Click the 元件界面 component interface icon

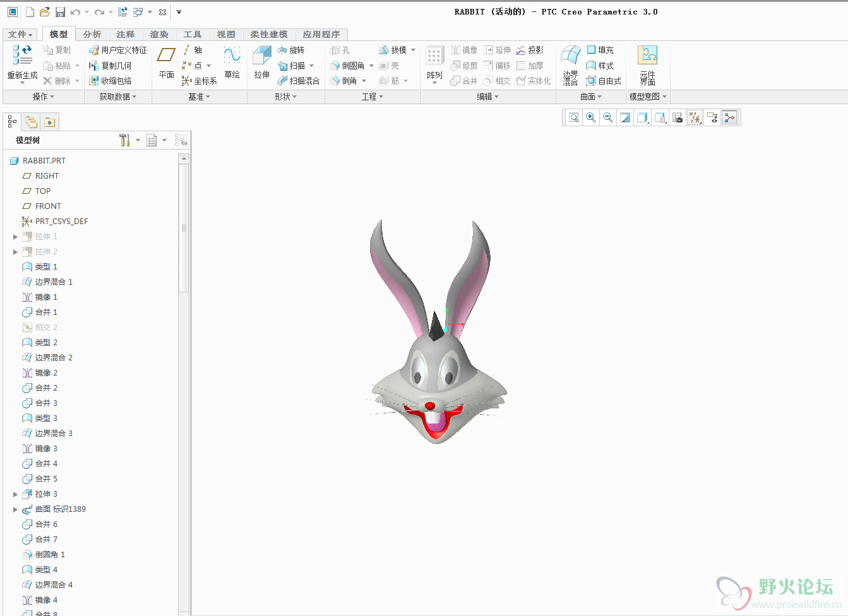(x=647, y=65)
